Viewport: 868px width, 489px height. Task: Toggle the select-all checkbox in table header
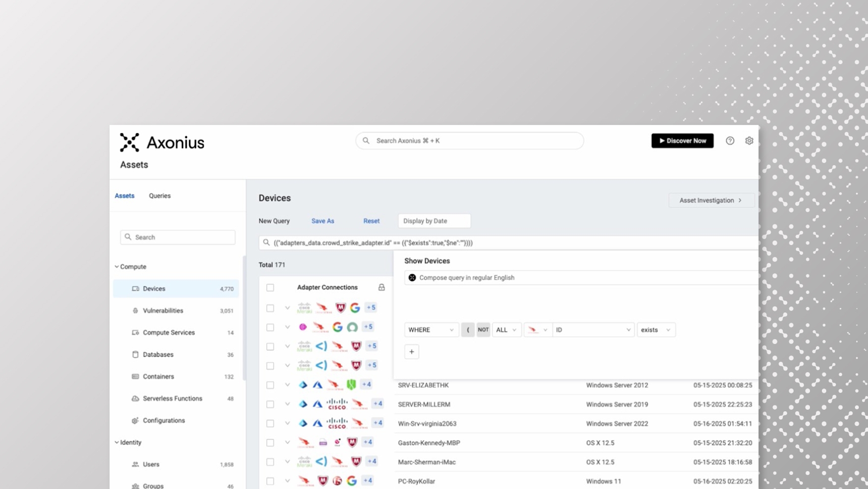pos(270,287)
